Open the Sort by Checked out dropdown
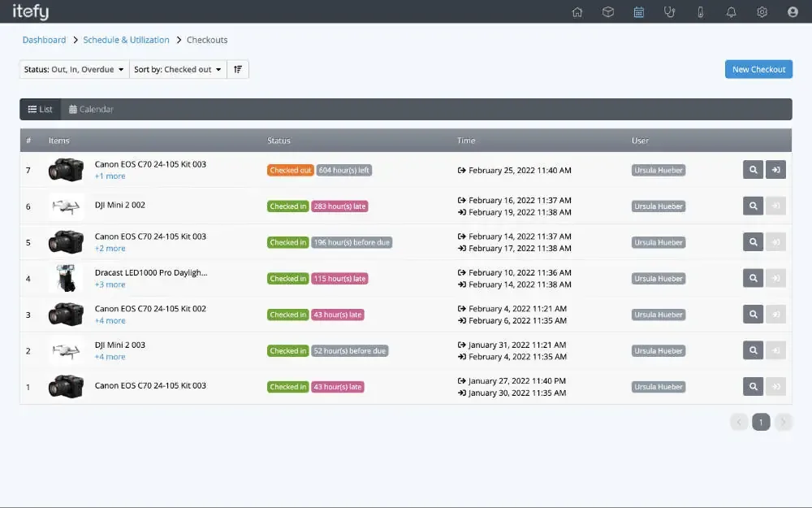Image resolution: width=812 pixels, height=508 pixels. (177, 69)
